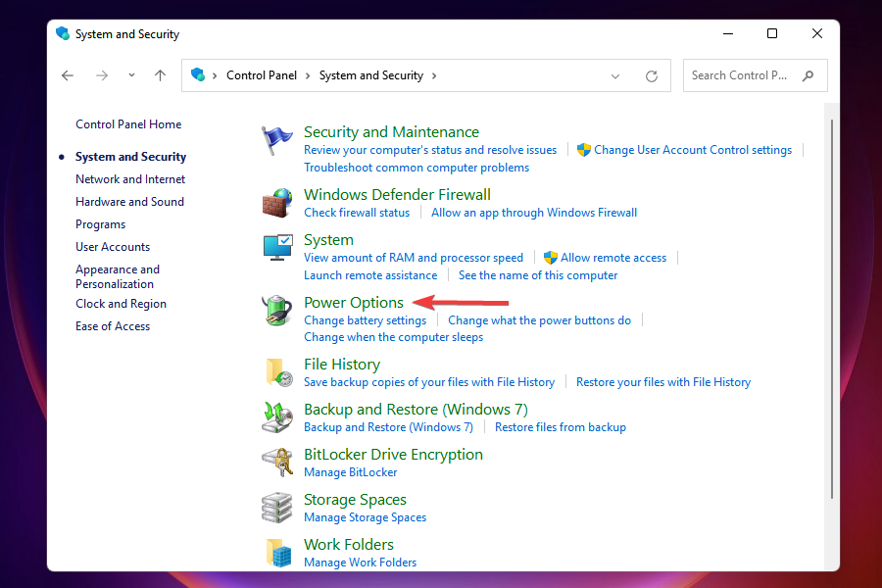Click the System and Security sidebar entry
882x588 pixels.
(x=130, y=157)
